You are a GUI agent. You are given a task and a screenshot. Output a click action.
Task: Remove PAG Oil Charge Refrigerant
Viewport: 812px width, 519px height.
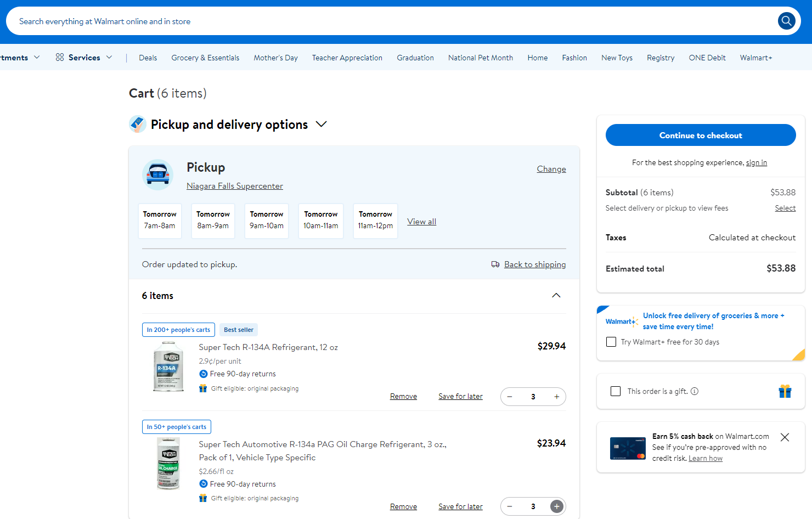[x=403, y=506]
